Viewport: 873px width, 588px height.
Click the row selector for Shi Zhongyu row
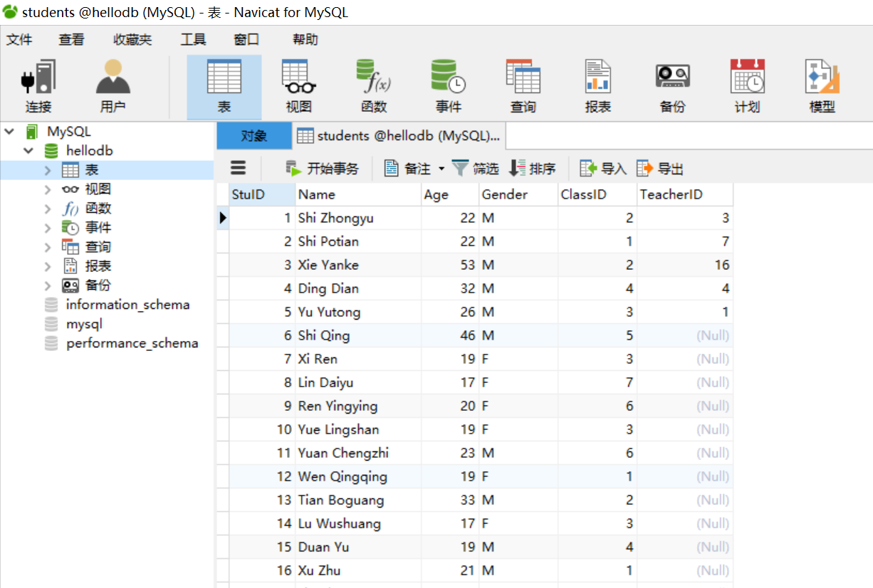pos(223,218)
